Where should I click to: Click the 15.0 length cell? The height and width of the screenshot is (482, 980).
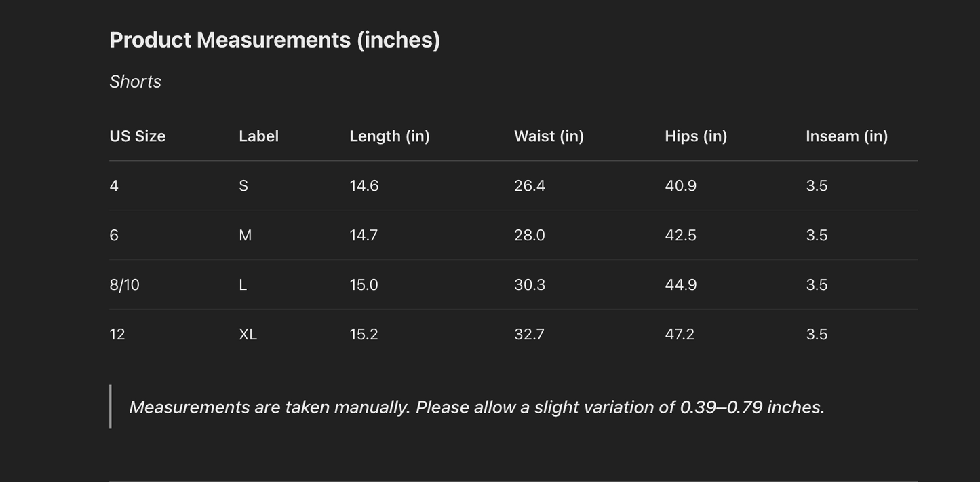[364, 284]
